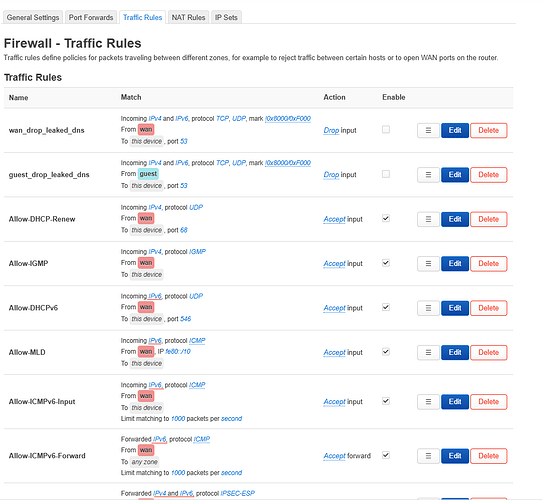Click drag handle icon for Allow-DHCPv6 rule
Screen dimensions: 542x500
428,308
